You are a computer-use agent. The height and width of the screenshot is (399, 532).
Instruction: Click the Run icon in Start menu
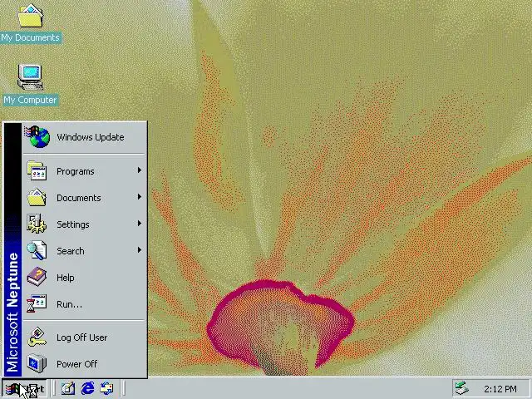click(x=37, y=304)
